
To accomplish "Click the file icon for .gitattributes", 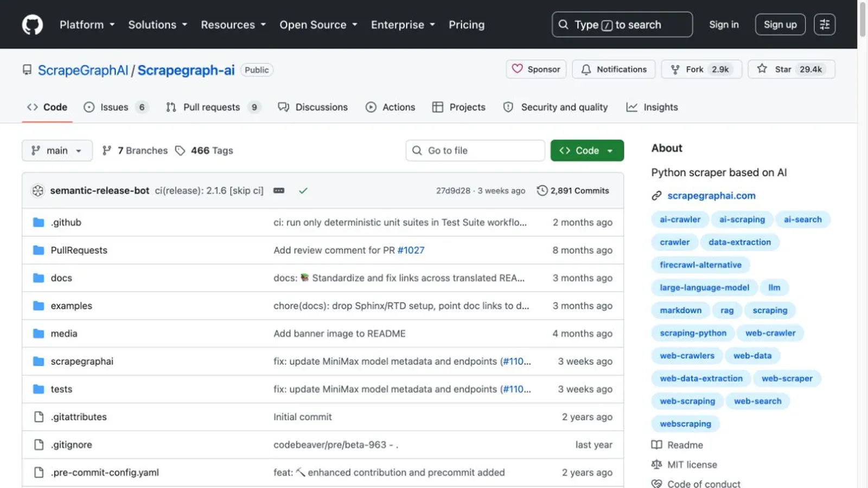I will [x=39, y=416].
